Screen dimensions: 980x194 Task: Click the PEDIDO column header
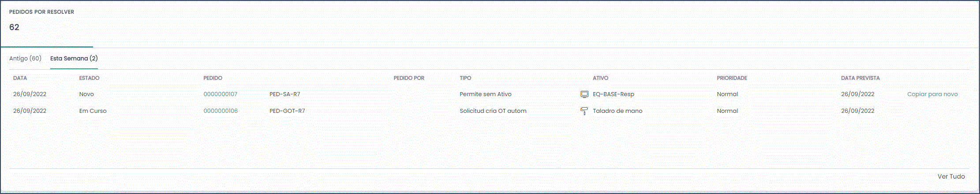213,78
